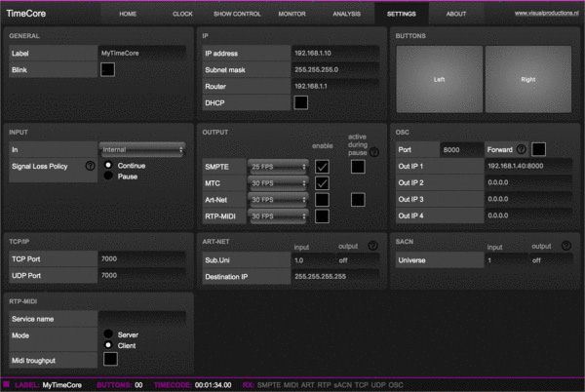Click the IP address field
The height and width of the screenshot is (392, 585).
click(335, 53)
